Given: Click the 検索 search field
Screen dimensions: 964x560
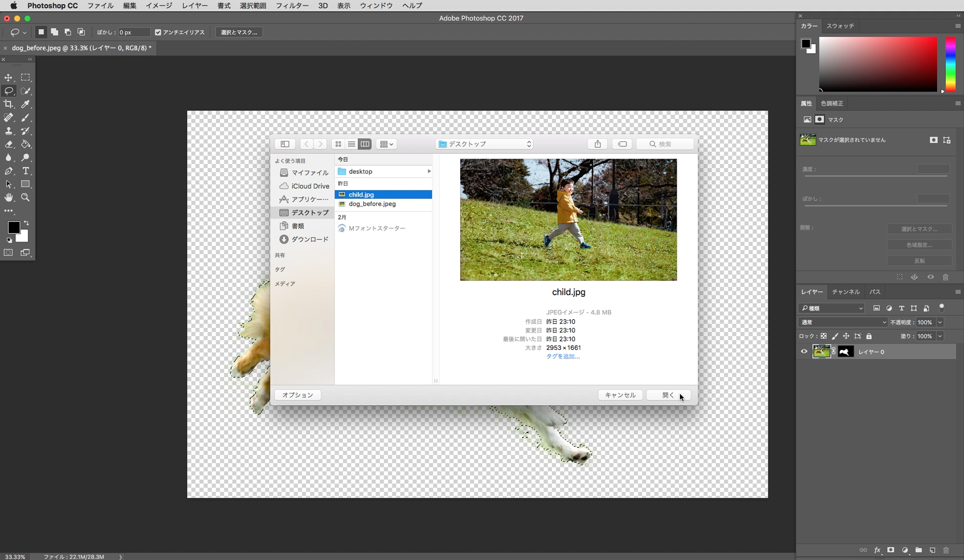Looking at the screenshot, I should pos(665,144).
